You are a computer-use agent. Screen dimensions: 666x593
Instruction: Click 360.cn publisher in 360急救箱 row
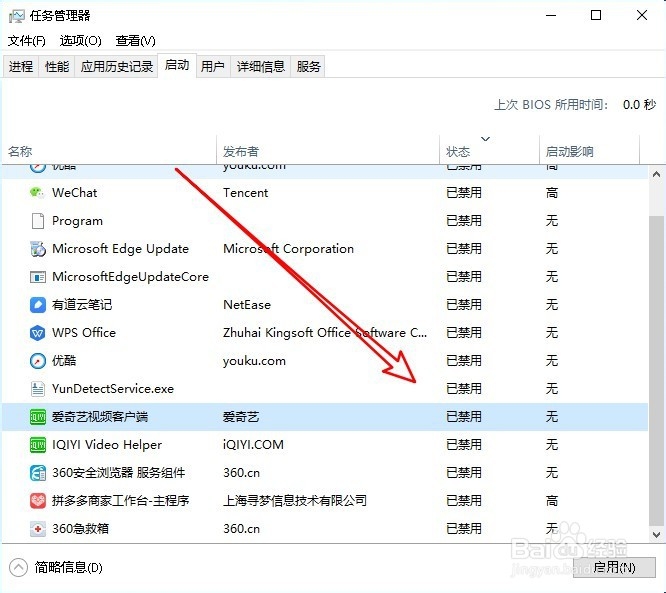point(241,529)
